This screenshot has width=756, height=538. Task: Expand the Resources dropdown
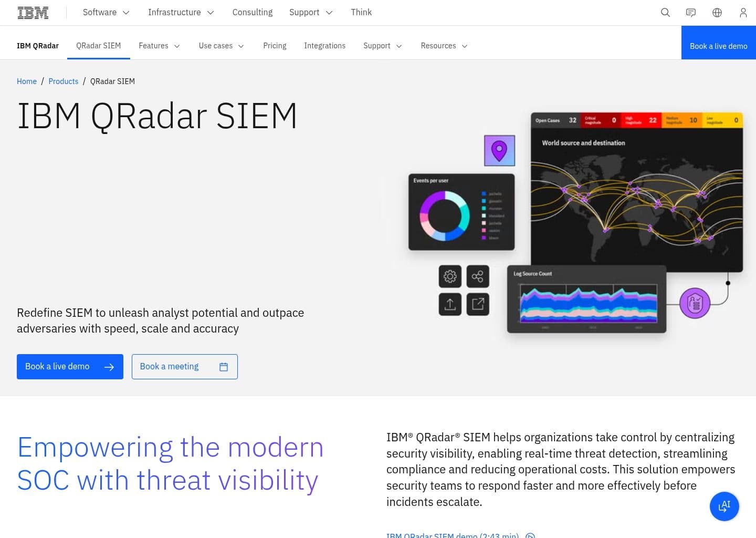pyautogui.click(x=444, y=46)
